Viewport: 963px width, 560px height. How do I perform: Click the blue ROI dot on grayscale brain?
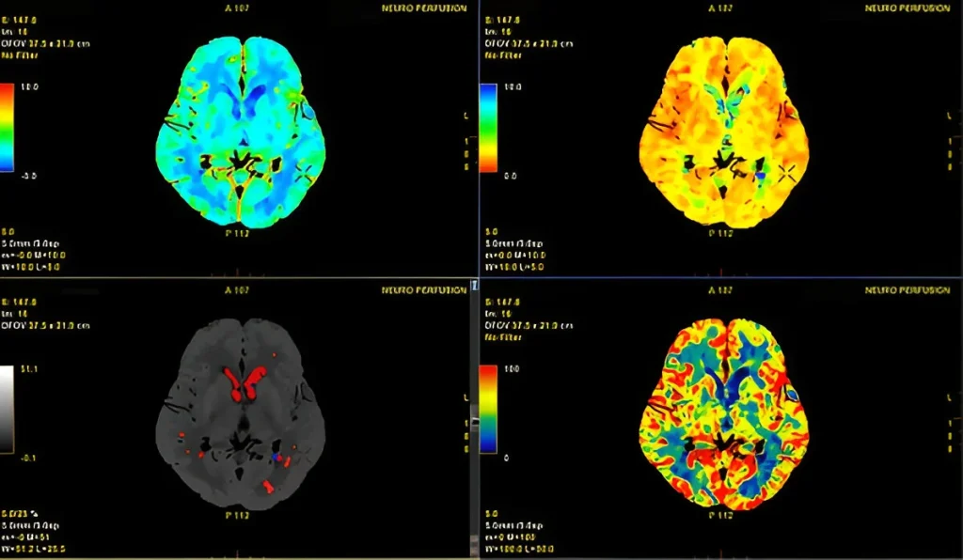click(x=276, y=456)
